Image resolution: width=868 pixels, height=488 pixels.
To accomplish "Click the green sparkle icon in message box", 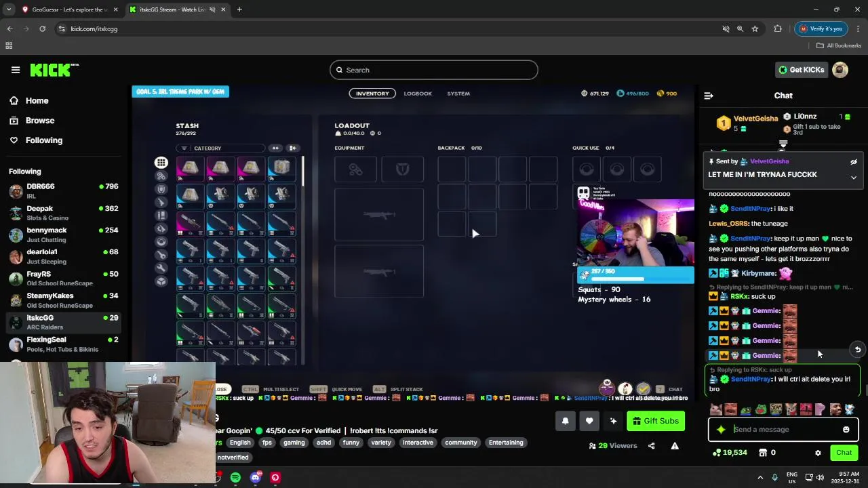I will 721,429.
